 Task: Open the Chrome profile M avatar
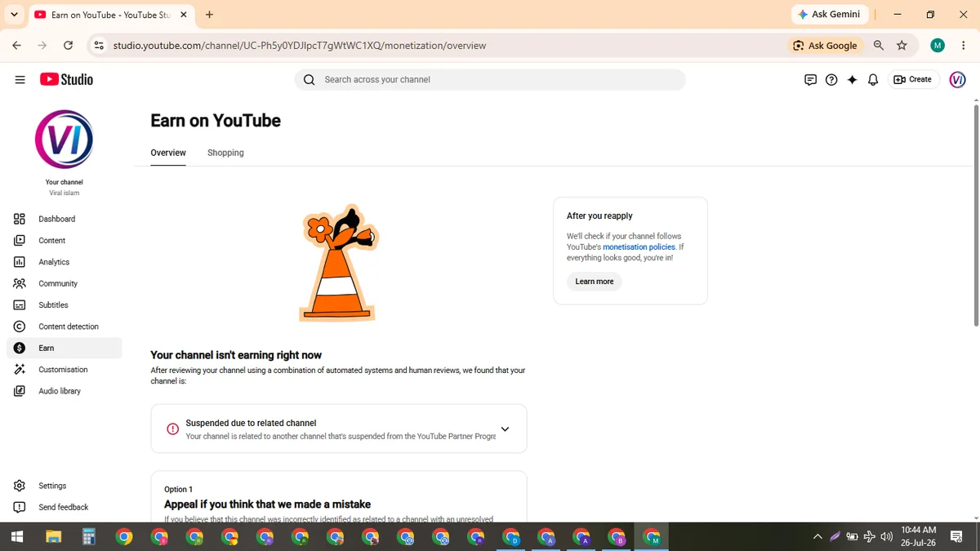(938, 46)
